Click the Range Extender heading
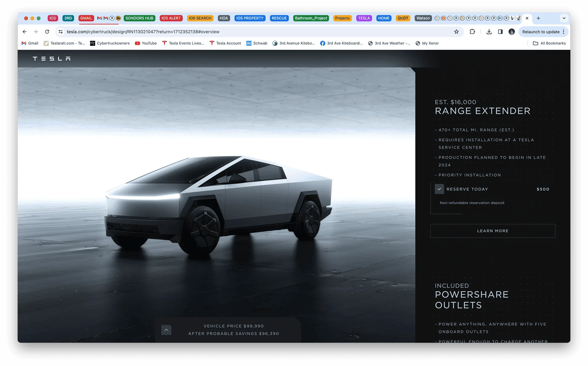Viewport: 588px width, 366px height. pos(482,111)
